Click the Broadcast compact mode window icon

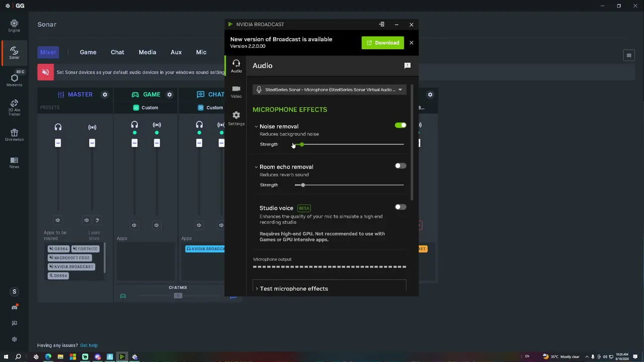(381, 24)
